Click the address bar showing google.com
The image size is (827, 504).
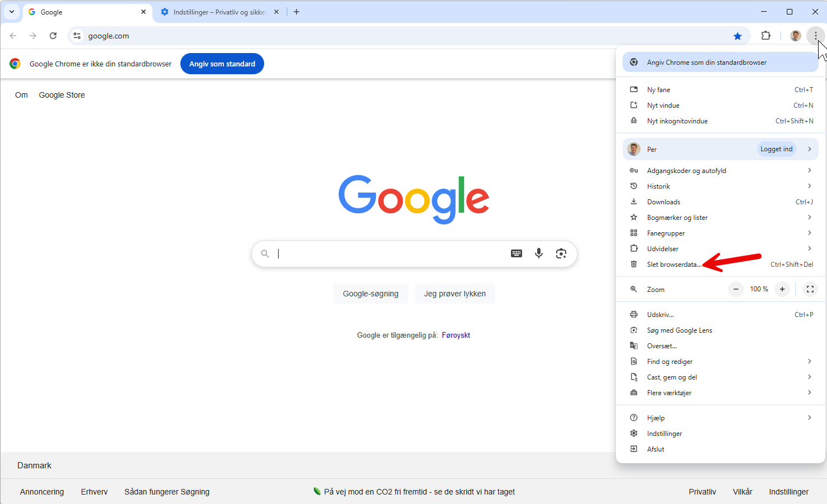(x=408, y=36)
